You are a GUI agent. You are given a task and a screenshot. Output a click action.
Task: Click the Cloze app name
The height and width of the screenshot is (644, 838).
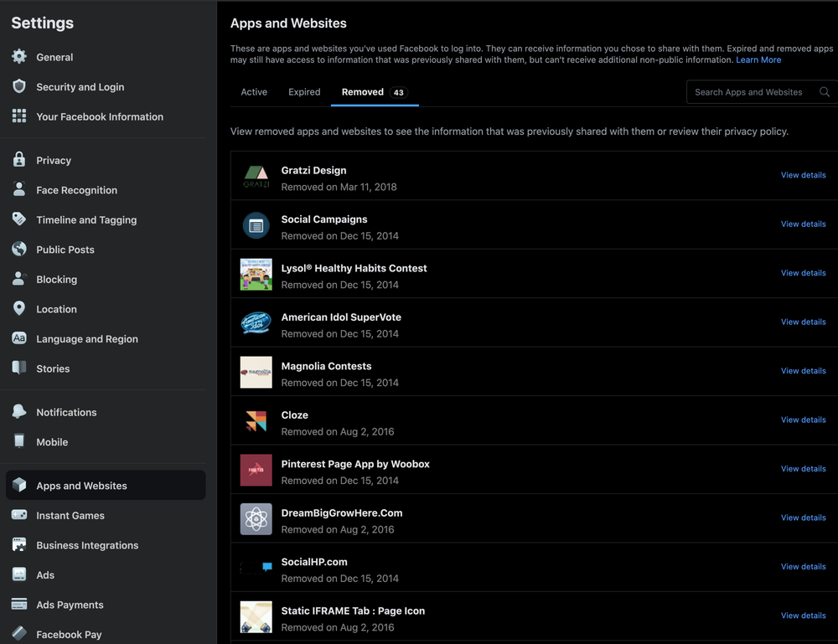pos(294,415)
